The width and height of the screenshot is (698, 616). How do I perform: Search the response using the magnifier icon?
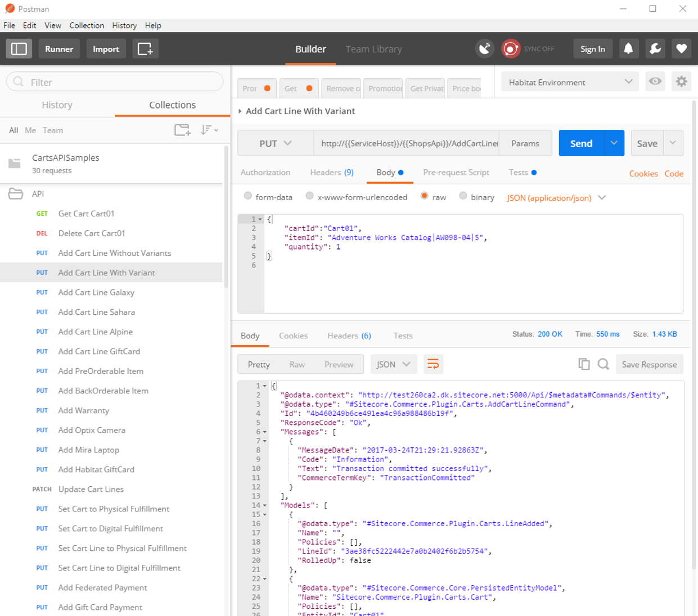pos(604,364)
